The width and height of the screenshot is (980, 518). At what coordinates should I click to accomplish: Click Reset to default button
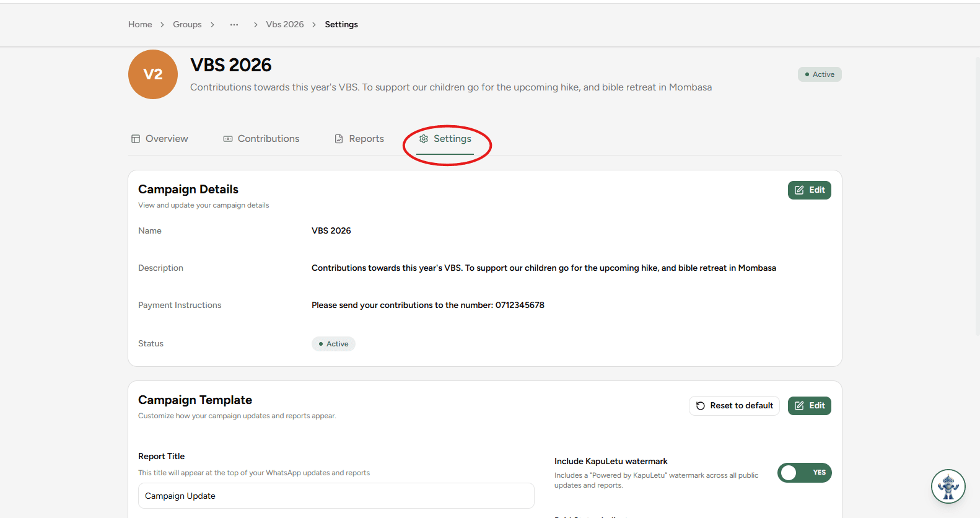(734, 406)
